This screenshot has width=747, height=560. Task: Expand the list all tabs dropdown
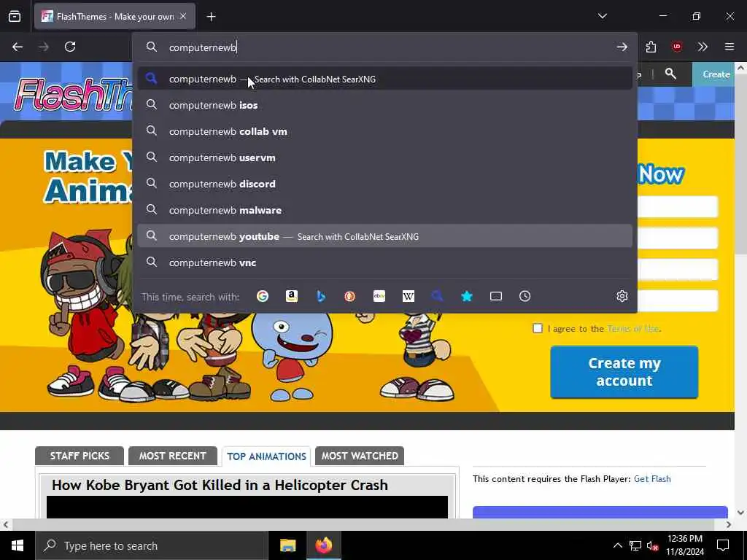pyautogui.click(x=602, y=16)
